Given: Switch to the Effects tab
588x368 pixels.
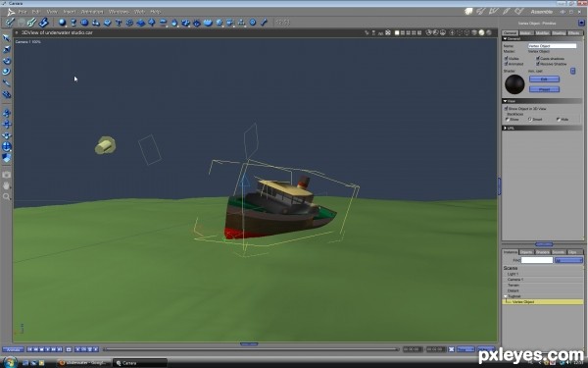Looking at the screenshot, I should 574,33.
